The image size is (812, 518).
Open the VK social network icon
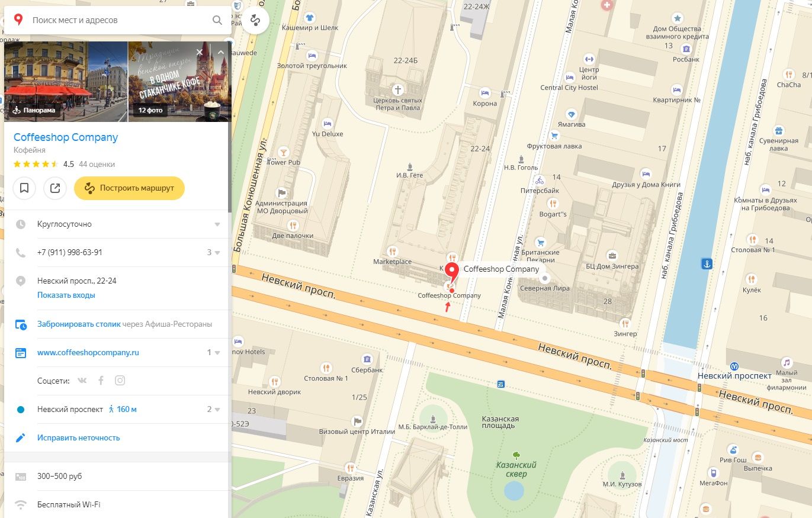pos(82,381)
